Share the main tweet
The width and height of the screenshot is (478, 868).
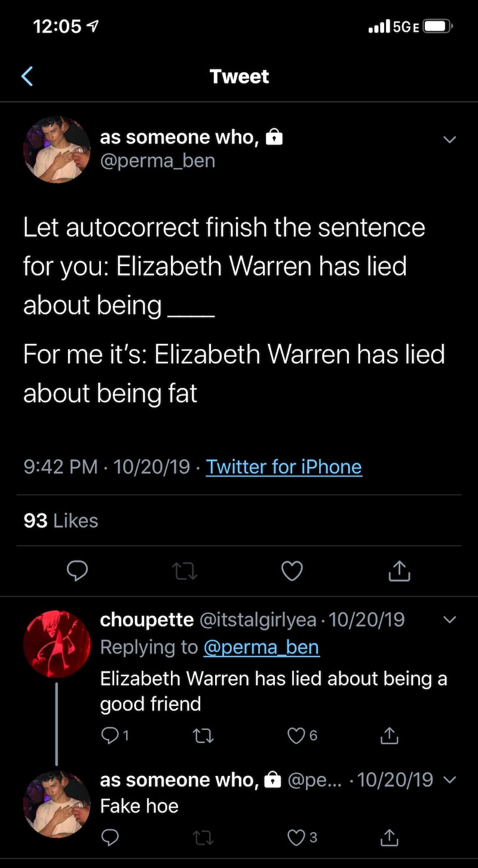[x=399, y=571]
